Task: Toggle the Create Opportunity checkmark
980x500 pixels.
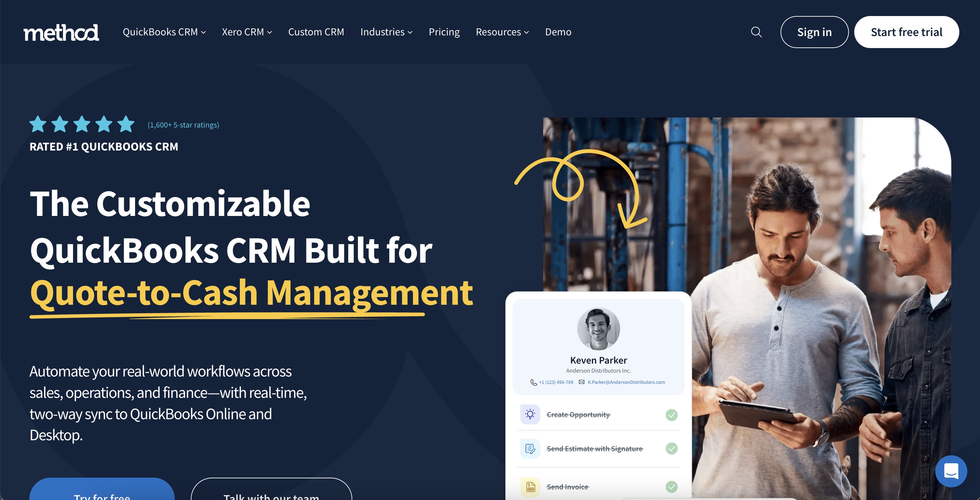Action: pyautogui.click(x=671, y=415)
